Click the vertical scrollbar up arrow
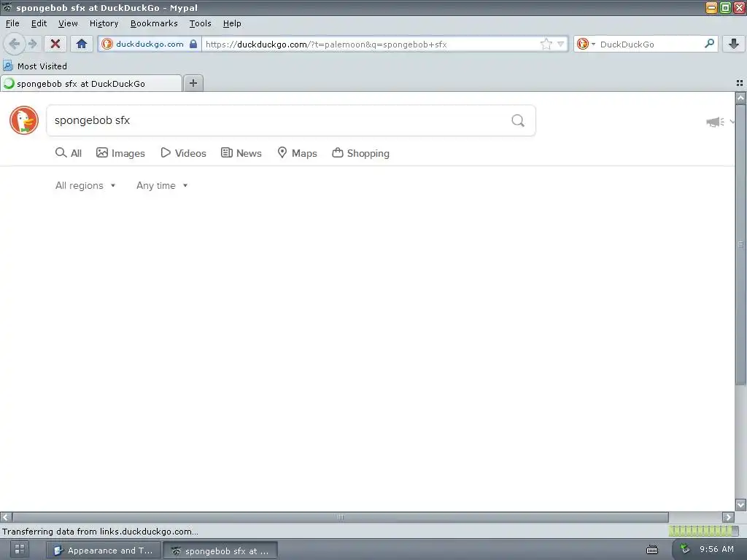This screenshot has width=747, height=560. 740,98
